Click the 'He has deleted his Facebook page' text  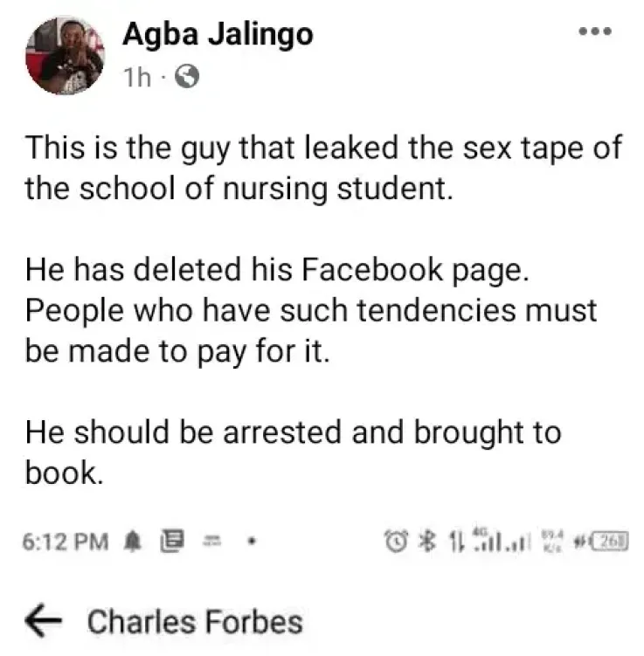[x=277, y=269]
